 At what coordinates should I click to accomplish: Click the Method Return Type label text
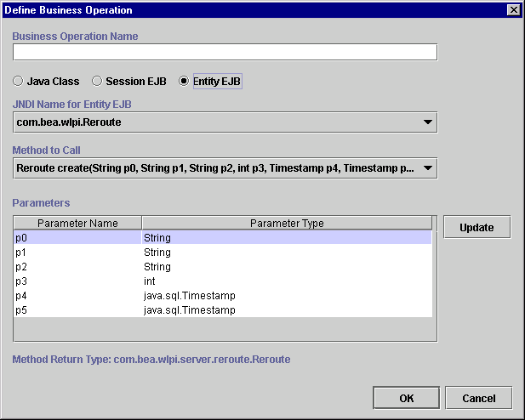(151, 359)
